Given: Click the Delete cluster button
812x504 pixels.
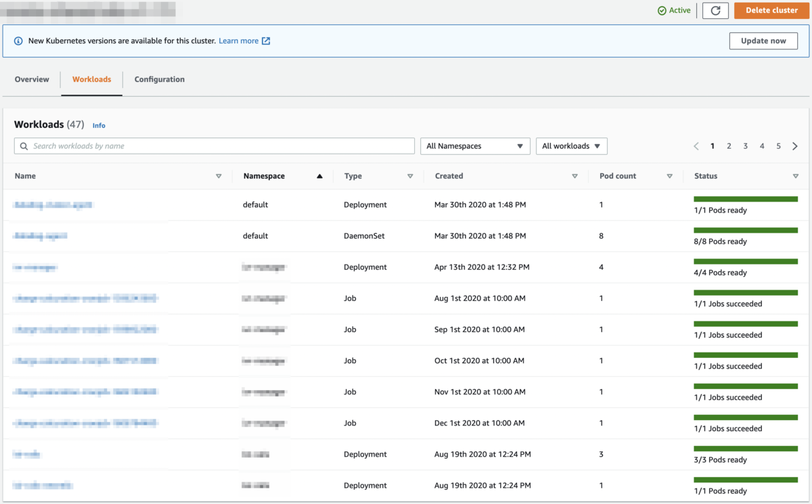Looking at the screenshot, I should click(x=771, y=11).
